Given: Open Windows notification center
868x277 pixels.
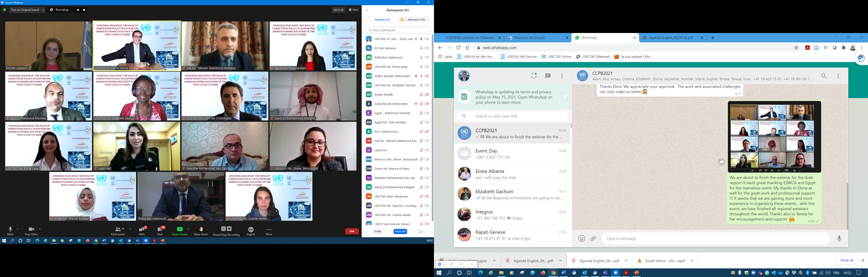Looking at the screenshot, I should tap(859, 273).
